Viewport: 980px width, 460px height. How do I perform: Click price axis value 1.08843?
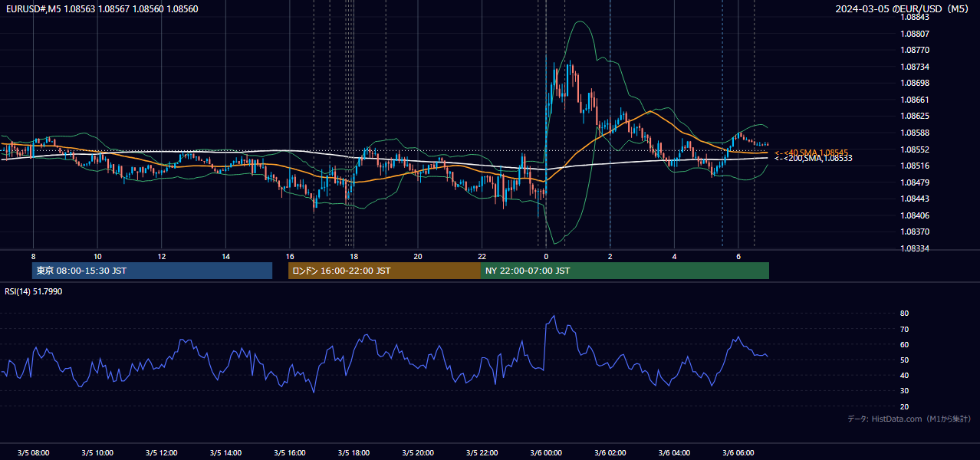915,17
